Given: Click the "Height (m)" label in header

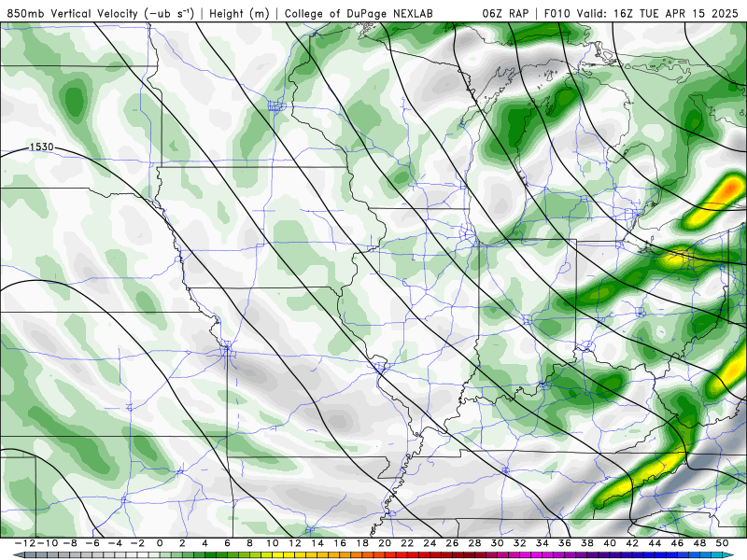Looking at the screenshot, I should click(x=239, y=14).
